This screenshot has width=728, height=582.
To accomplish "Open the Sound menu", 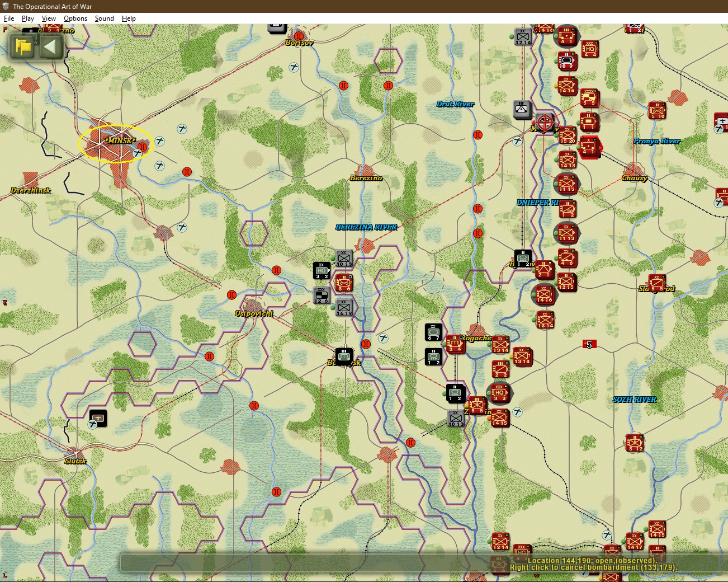I will [x=105, y=18].
